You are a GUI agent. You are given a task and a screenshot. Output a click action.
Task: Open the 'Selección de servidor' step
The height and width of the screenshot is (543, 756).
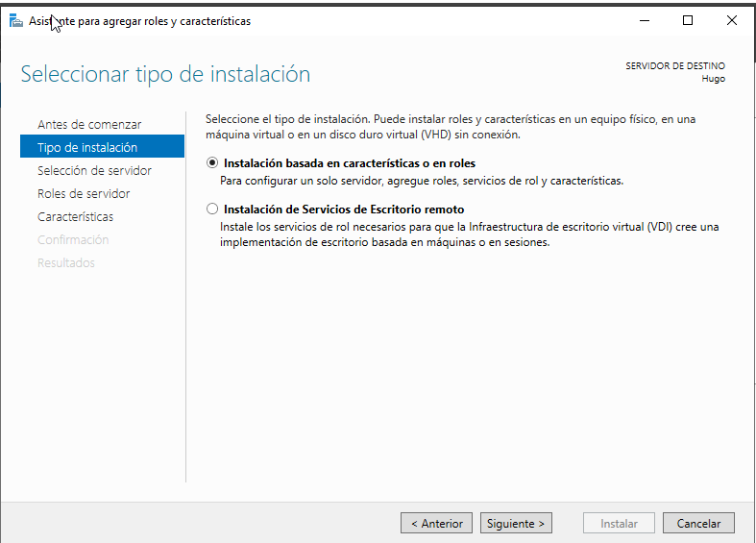click(x=94, y=171)
